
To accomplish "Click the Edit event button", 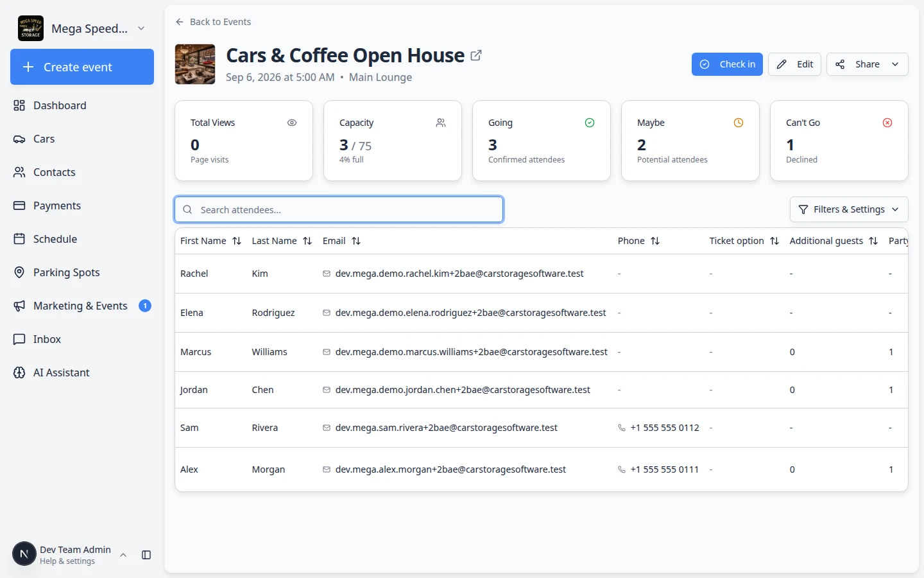I will tap(794, 64).
